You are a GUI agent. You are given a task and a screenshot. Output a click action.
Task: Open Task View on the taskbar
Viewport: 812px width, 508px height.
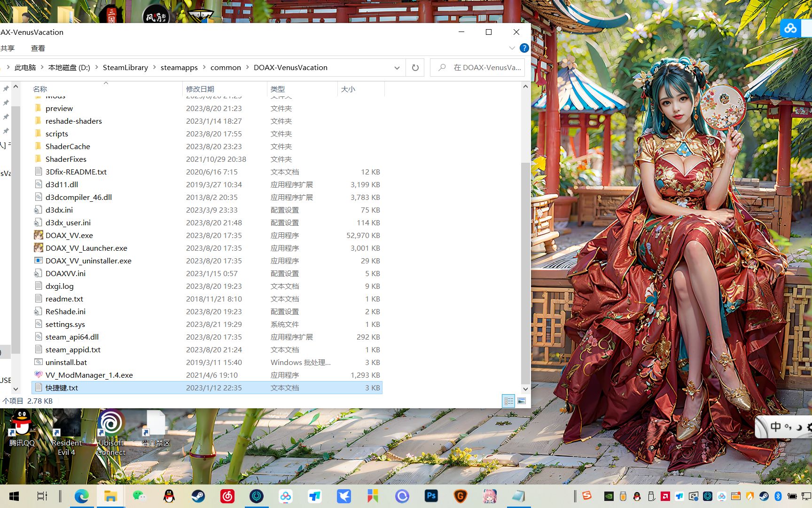pos(42,496)
